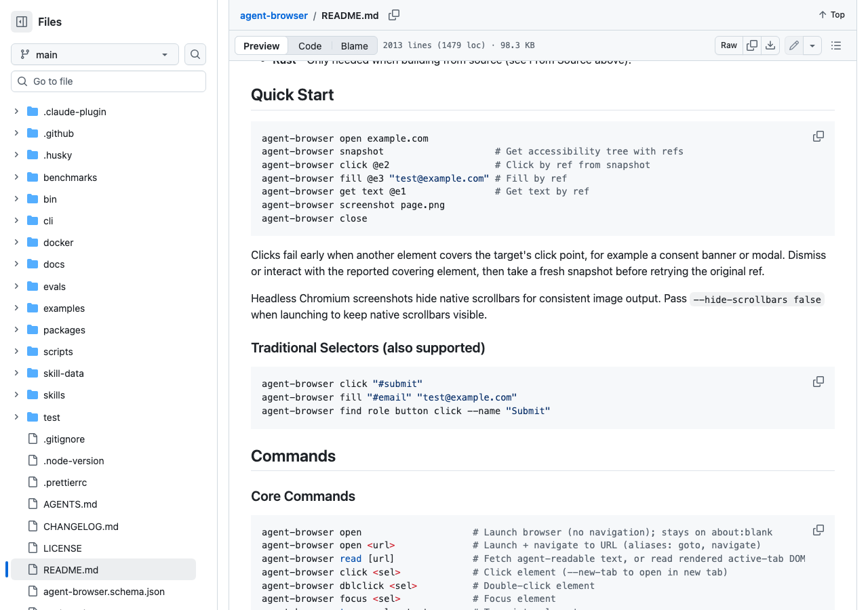Click the AGENTS.md file icon

coord(33,504)
